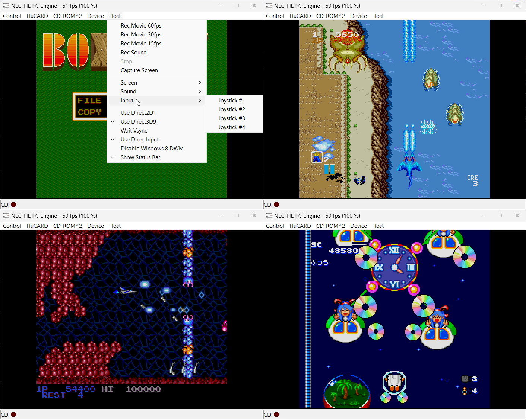Open Device menu in bottom-right window

tap(358, 226)
